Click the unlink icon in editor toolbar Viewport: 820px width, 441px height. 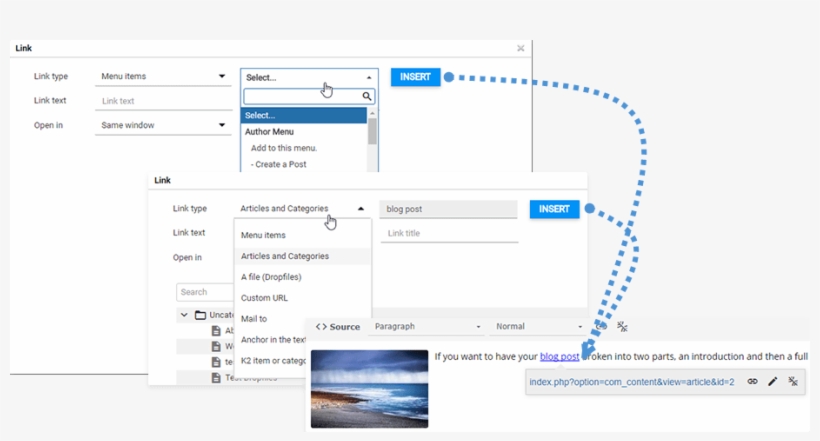(x=622, y=326)
